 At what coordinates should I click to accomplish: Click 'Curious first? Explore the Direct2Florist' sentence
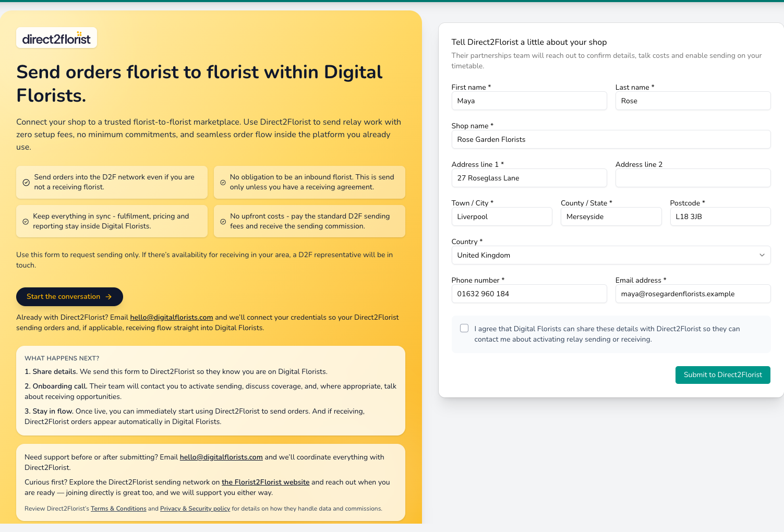tap(207, 487)
